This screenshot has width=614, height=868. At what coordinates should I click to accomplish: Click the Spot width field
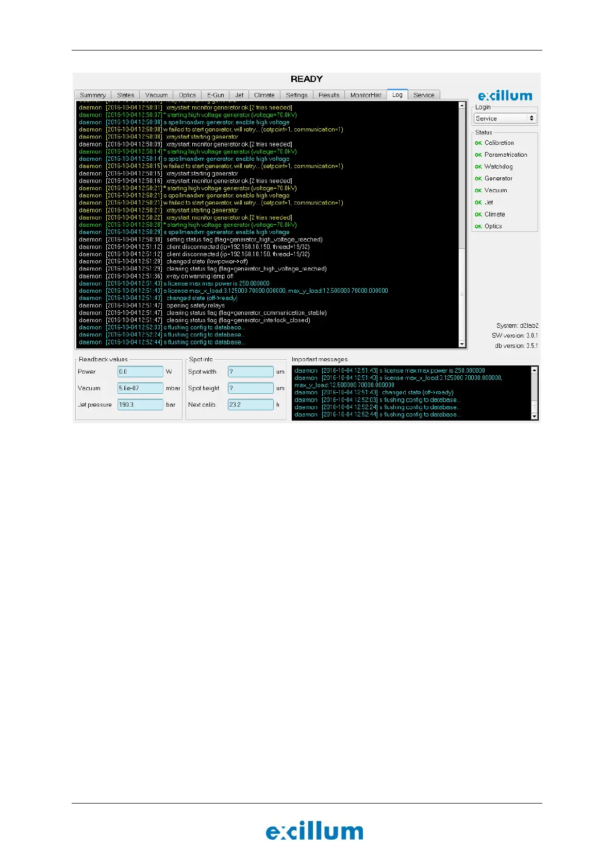[x=251, y=372]
